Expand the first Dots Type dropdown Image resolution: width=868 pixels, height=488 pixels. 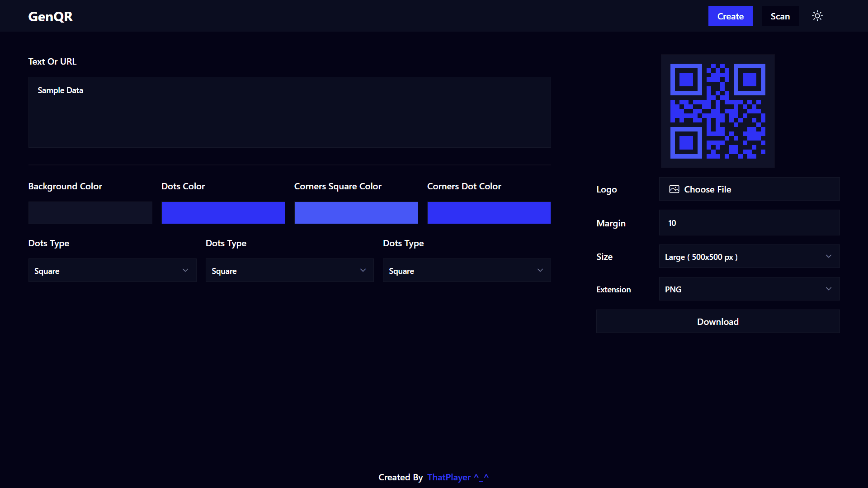(113, 270)
